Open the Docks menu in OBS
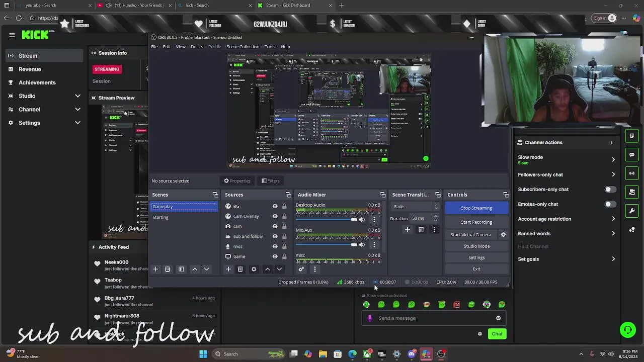644x362 pixels. point(197,47)
